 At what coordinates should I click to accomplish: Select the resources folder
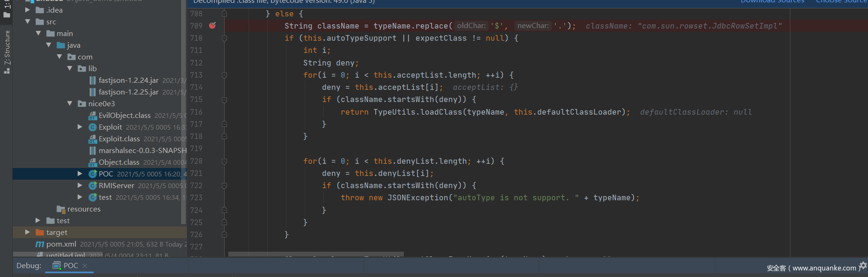[83, 209]
